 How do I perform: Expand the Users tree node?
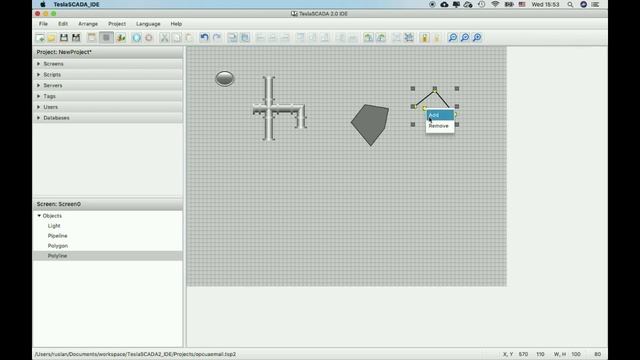point(39,107)
